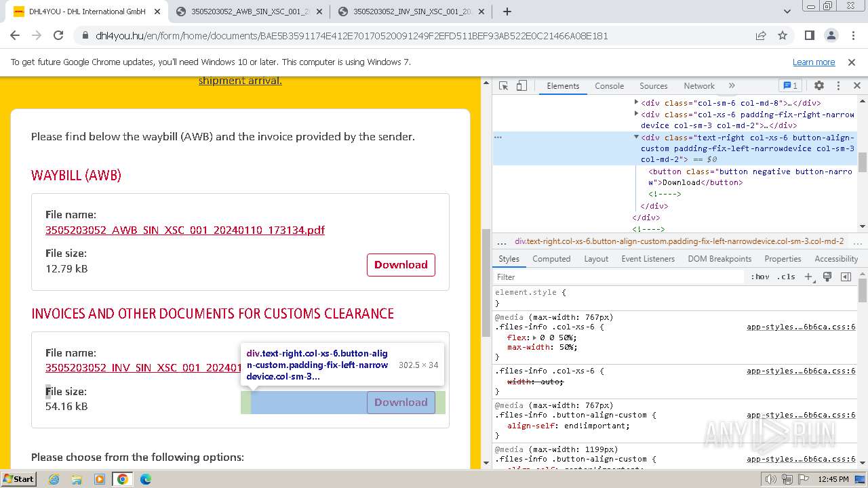Open the INV_SIN_XSC file link
The height and width of the screenshot is (488, 868).
(143, 367)
